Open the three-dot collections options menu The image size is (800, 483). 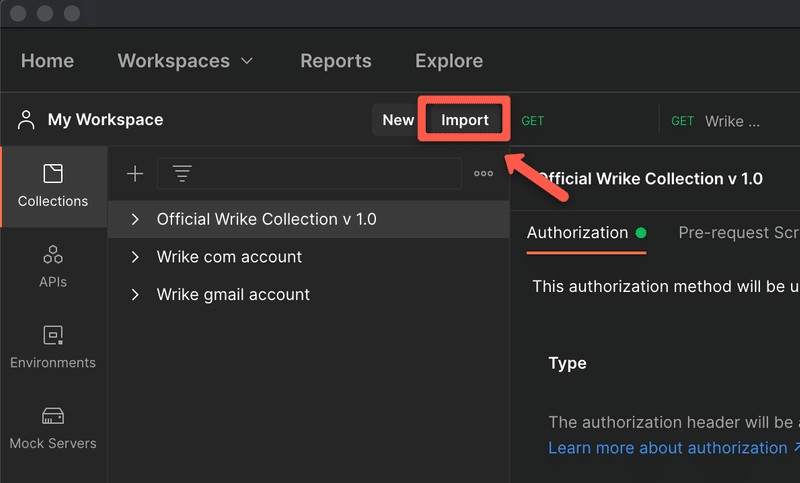tap(483, 174)
